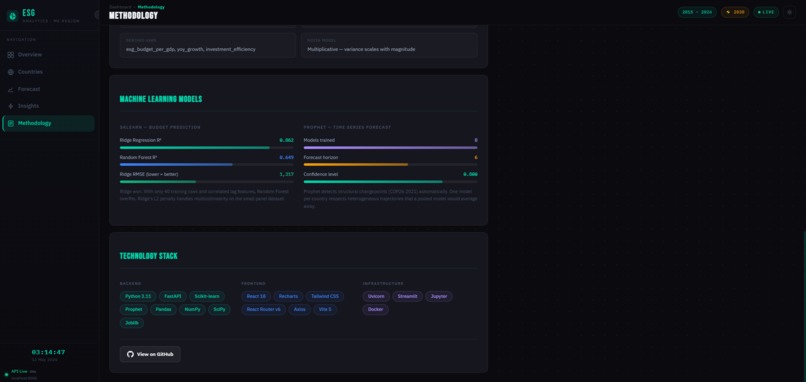Click the Prophet tag
806x382 pixels.
(134, 310)
